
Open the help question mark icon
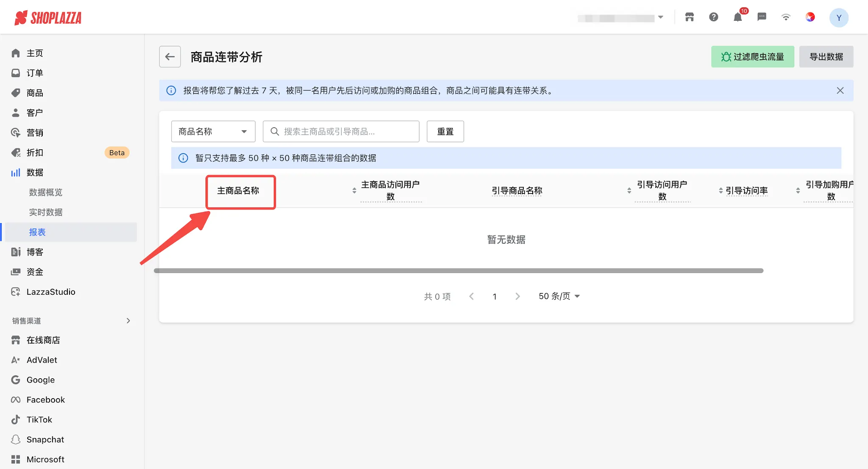(x=714, y=17)
